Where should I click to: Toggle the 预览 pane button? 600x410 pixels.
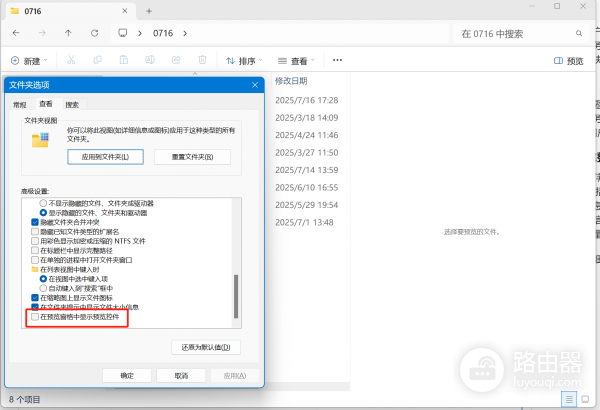(569, 61)
